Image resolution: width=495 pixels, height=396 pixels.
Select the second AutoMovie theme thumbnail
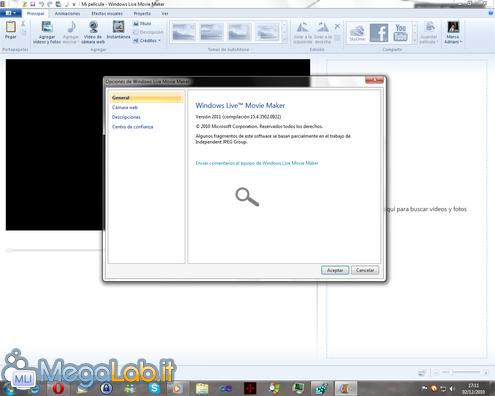pyautogui.click(x=212, y=32)
